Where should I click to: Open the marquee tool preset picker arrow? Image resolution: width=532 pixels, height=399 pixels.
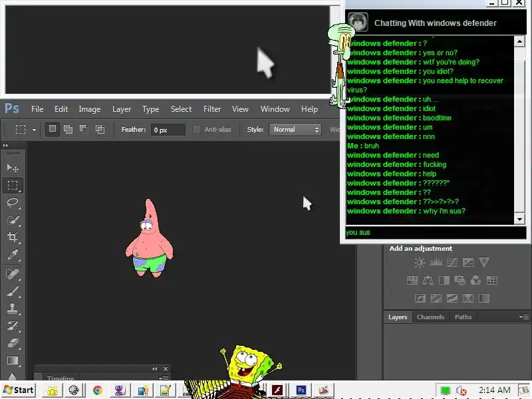point(35,130)
